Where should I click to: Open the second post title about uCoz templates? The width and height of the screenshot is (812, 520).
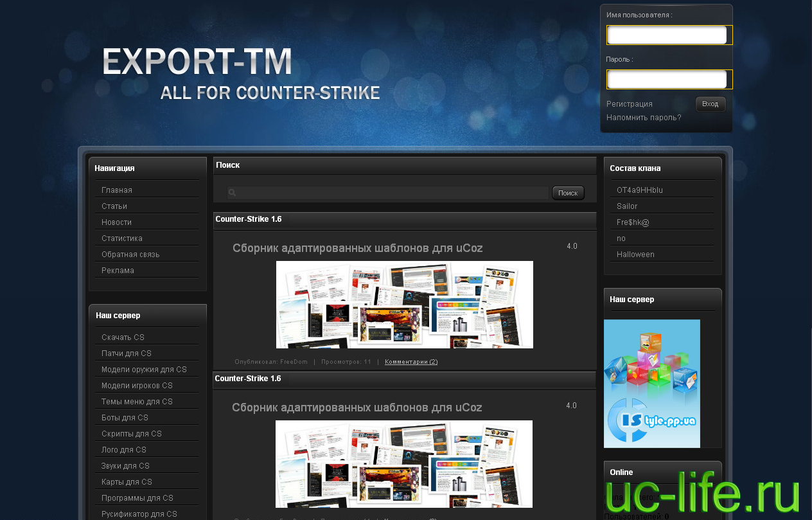coord(357,408)
